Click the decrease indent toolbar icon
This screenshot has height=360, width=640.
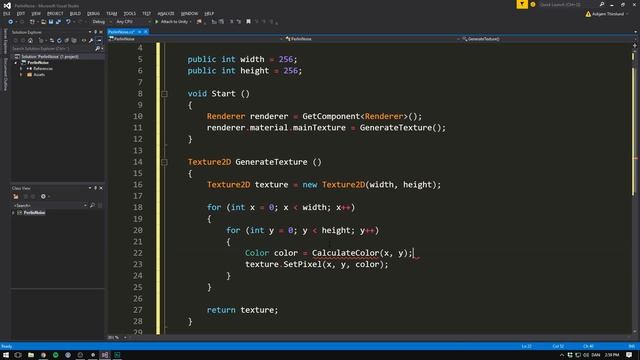click(214, 22)
